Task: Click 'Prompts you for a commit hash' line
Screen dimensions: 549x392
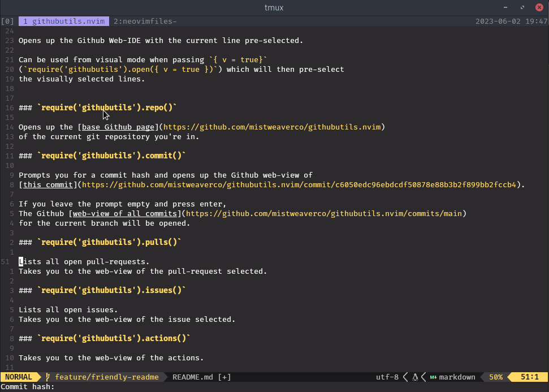Action: point(166,175)
